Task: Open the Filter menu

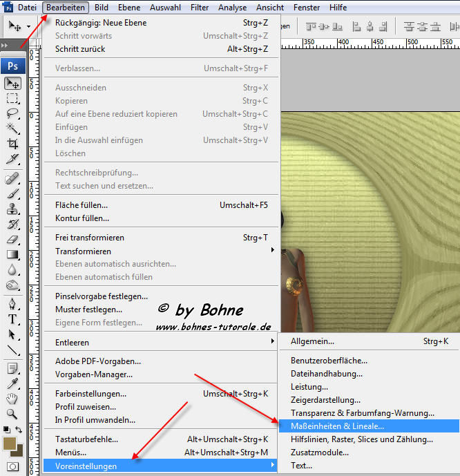Action: [x=200, y=8]
